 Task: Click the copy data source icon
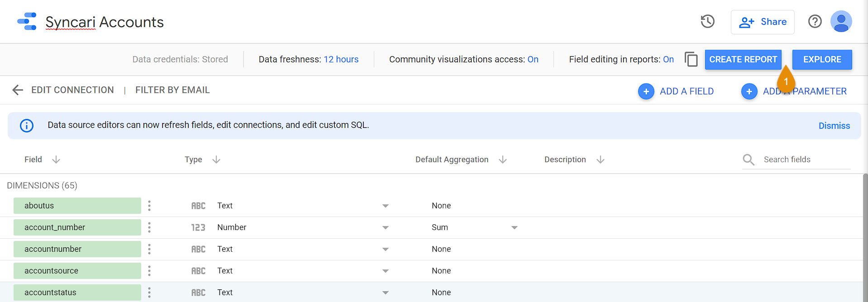point(691,59)
